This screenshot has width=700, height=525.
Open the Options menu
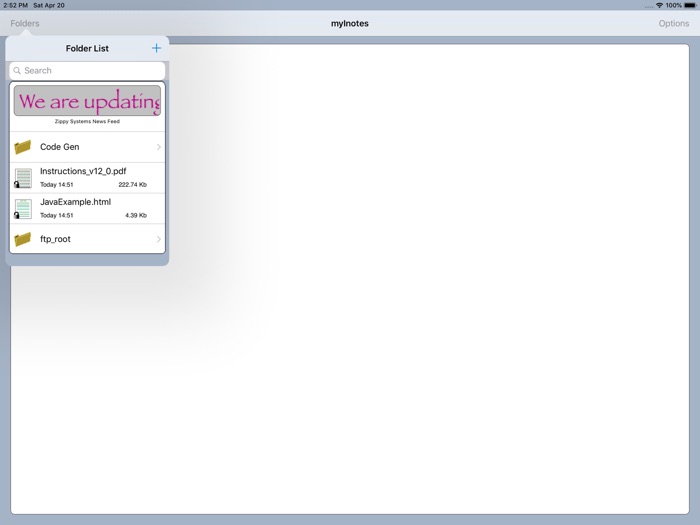[x=674, y=23]
